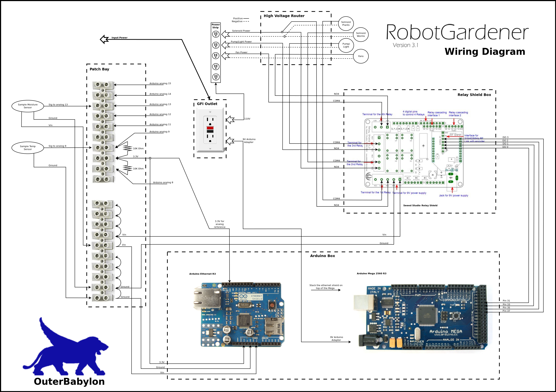Click the Pin 37 label

[x=506, y=311]
